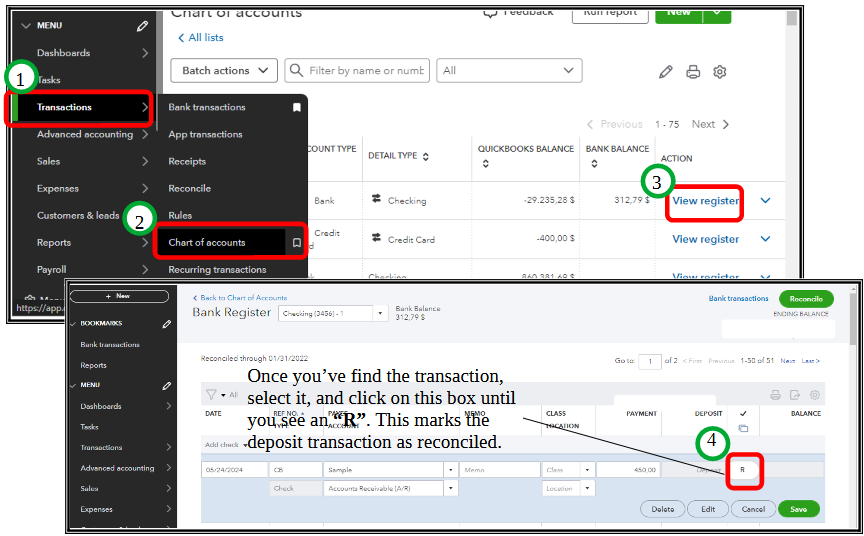Open the Sample payee dropdown arrow
The image size is (864, 536).
(x=451, y=470)
